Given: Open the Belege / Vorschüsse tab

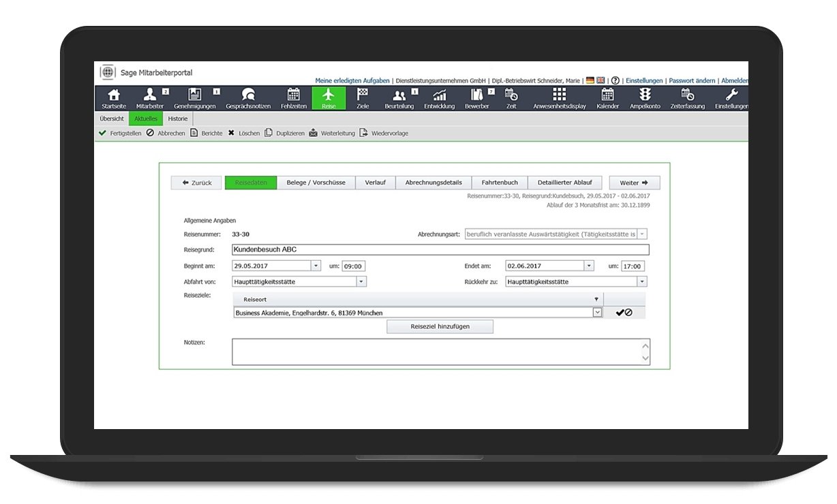Looking at the screenshot, I should [x=316, y=183].
